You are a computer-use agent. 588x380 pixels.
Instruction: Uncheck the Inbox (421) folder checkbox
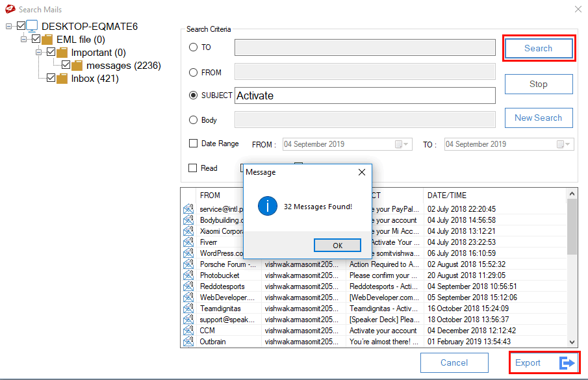51,79
